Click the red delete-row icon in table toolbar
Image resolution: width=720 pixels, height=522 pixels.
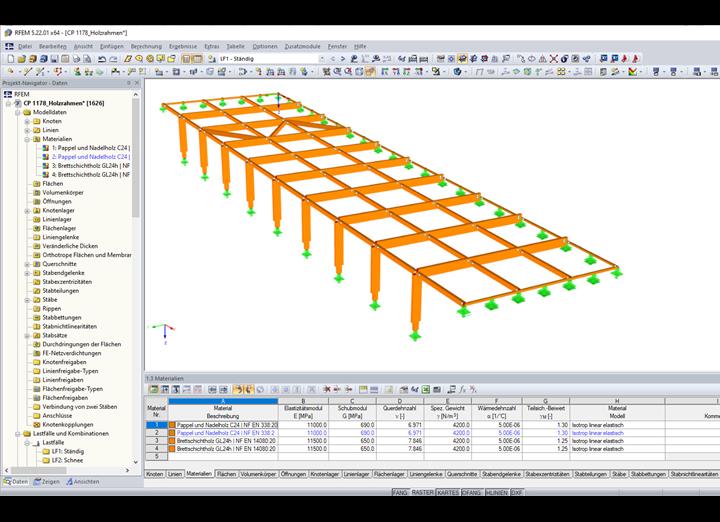pos(326,389)
